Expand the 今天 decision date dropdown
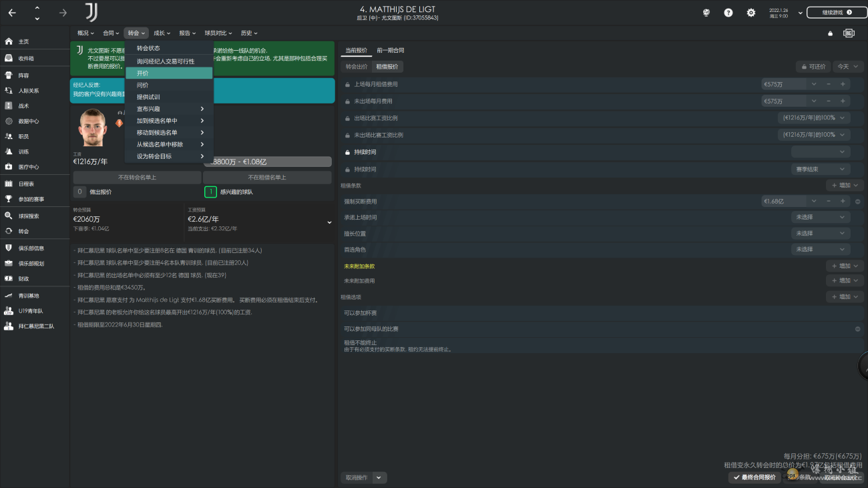868x488 pixels. pyautogui.click(x=848, y=67)
